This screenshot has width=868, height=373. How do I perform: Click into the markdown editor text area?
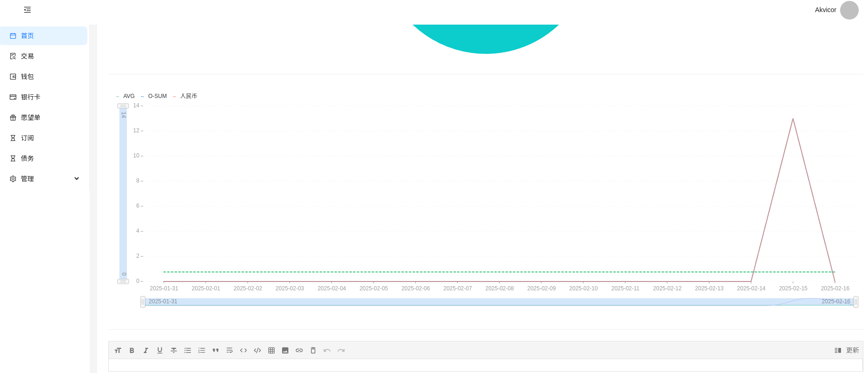point(486,365)
